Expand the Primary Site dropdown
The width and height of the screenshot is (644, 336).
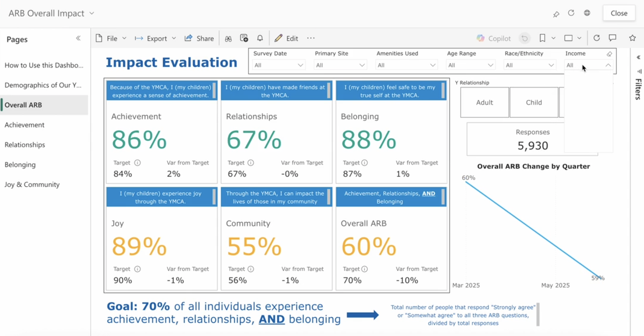click(340, 65)
